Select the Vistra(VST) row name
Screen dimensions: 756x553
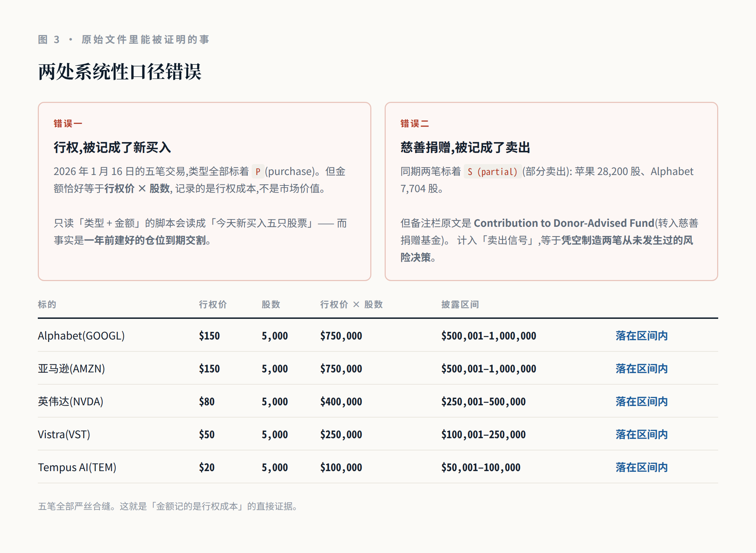tap(64, 434)
